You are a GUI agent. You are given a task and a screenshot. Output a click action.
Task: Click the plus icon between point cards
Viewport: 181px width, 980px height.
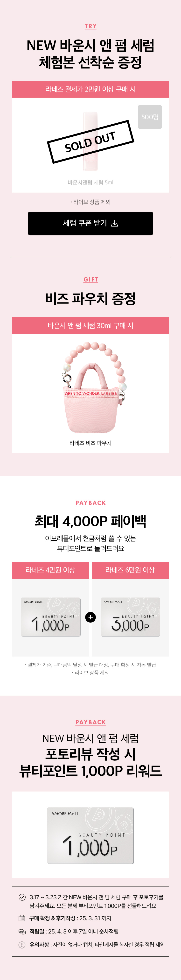[x=90, y=617]
